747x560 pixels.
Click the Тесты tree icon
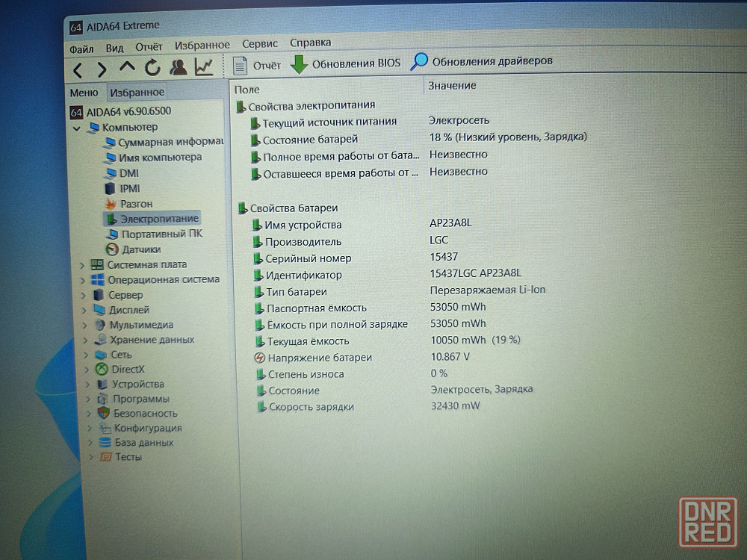click(106, 457)
